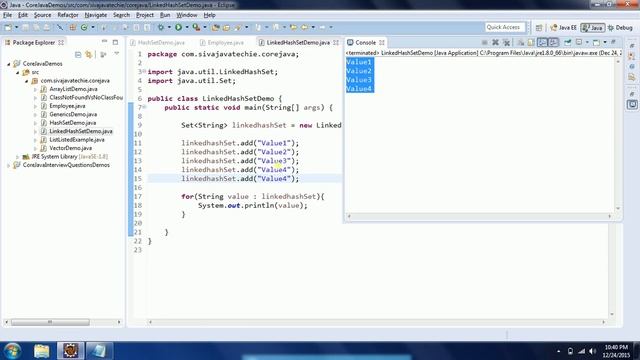
Task: Click the Quick Access search field
Action: [x=504, y=27]
